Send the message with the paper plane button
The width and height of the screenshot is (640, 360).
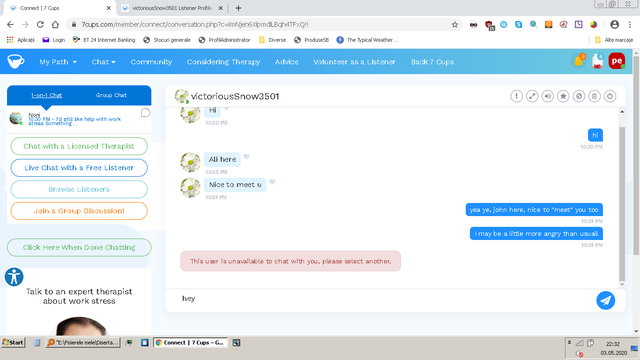[x=606, y=300]
